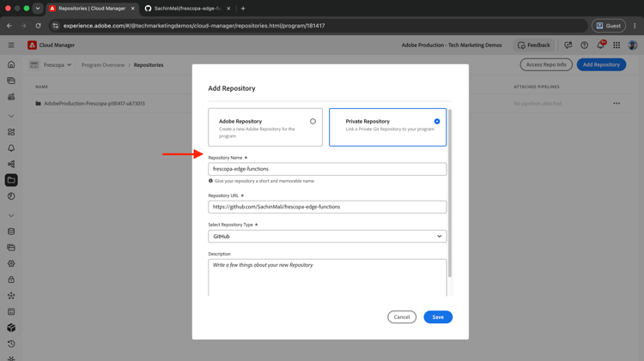Open the Frescopa program switcher dropdown

point(58,65)
